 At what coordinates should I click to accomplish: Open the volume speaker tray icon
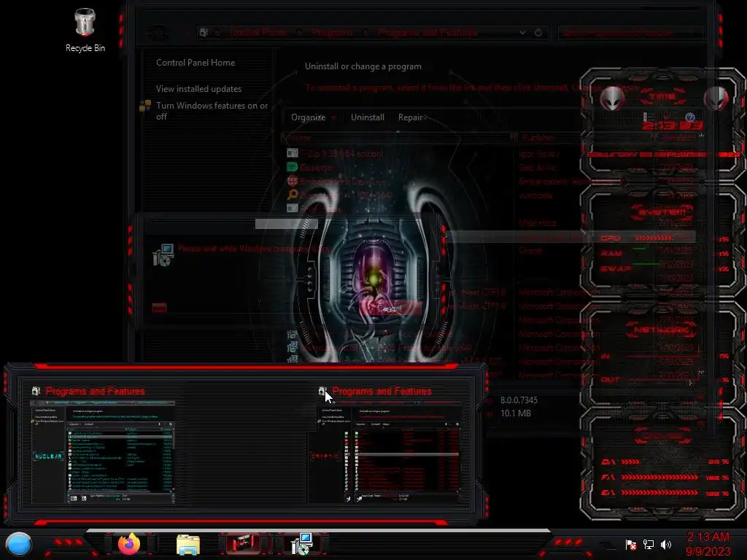[x=666, y=544]
